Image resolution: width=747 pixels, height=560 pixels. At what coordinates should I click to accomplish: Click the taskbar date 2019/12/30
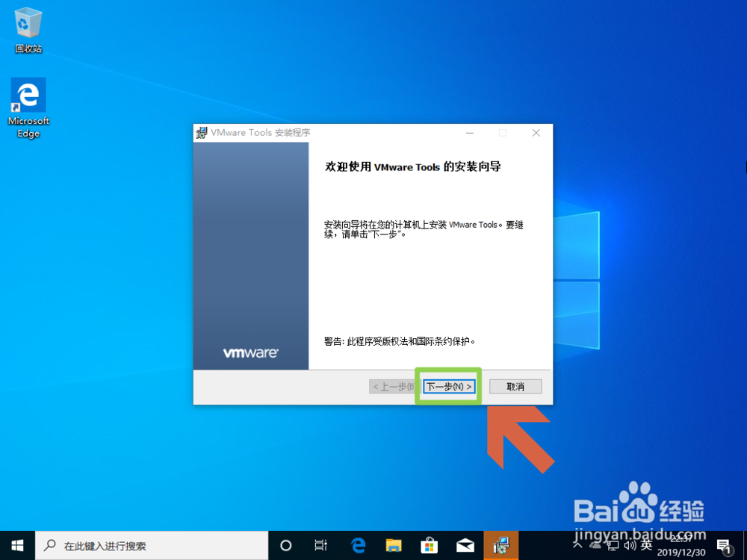[x=681, y=553]
